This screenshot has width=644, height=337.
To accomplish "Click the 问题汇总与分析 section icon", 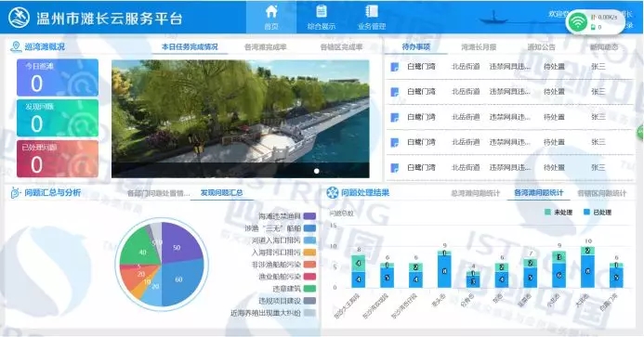I will 15,192.
